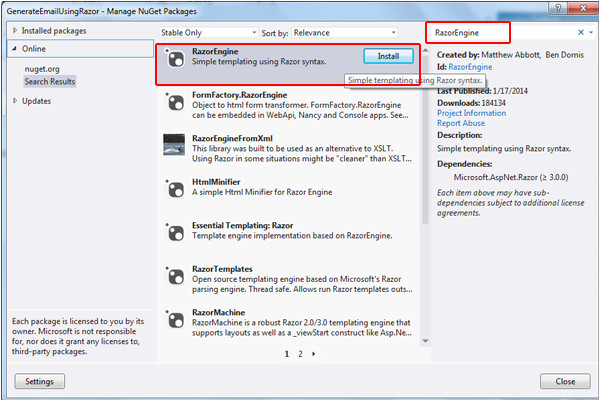Select the RazorMachine package title
The height and width of the screenshot is (401, 600).
coord(218,313)
